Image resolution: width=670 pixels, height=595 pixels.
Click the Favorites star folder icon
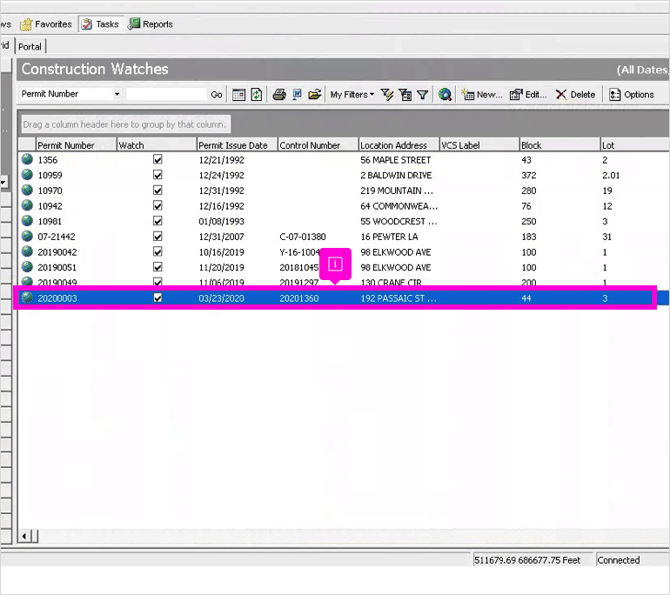(26, 24)
